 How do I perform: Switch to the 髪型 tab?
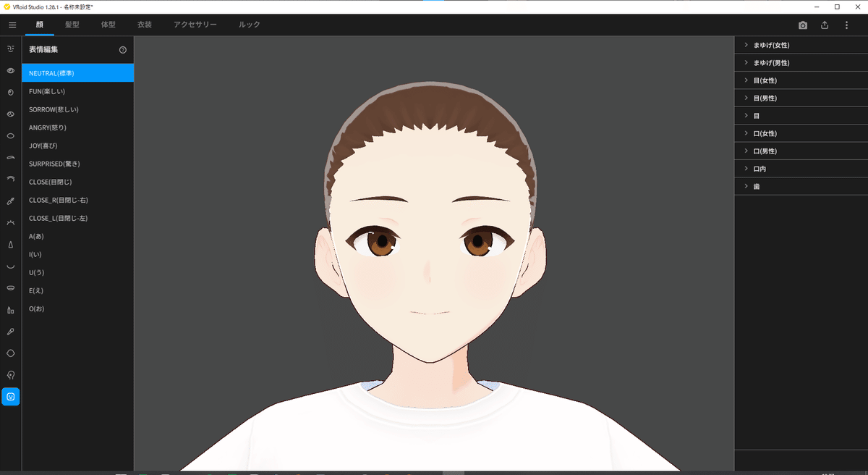(72, 24)
